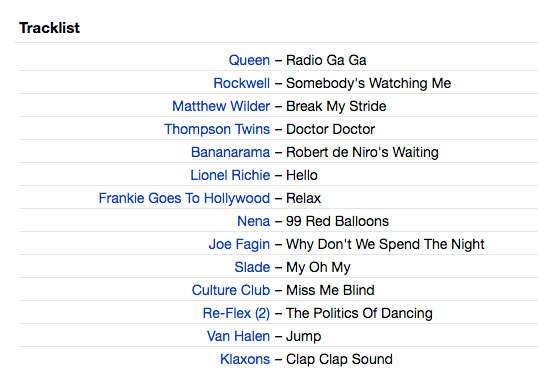Viewport: 538px width, 389px height.
Task: Select the Clap Clap Sound track title
Action: pos(339,359)
